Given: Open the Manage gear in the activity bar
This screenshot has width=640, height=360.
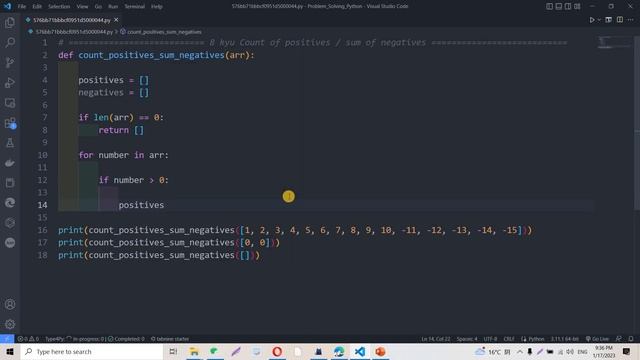Looking at the screenshot, I should (x=10, y=324).
